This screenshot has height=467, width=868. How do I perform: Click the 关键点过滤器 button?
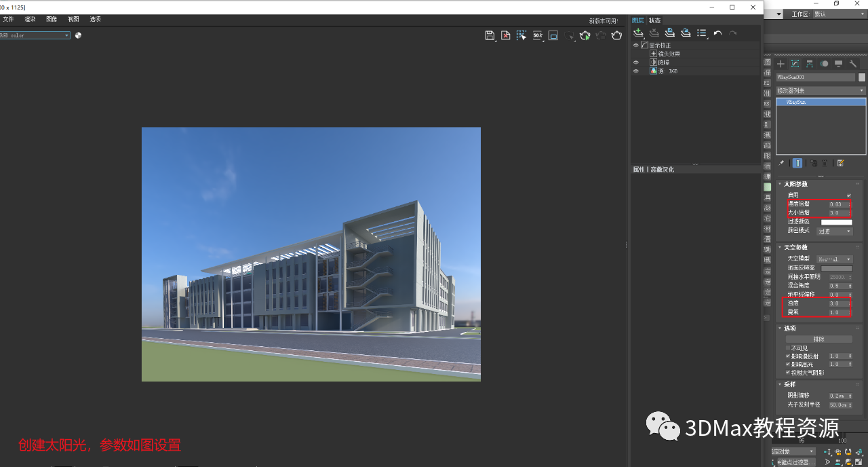796,462
